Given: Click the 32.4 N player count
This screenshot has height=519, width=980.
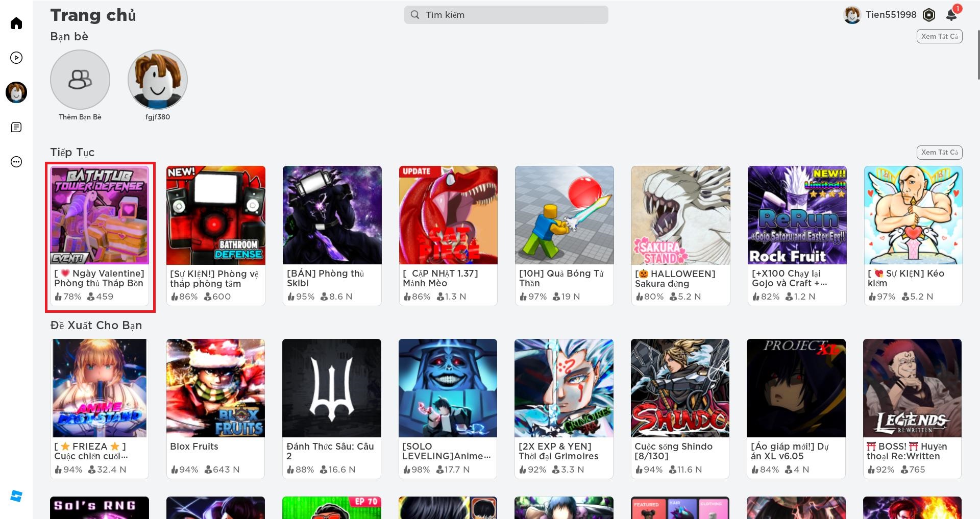Looking at the screenshot, I should (107, 469).
